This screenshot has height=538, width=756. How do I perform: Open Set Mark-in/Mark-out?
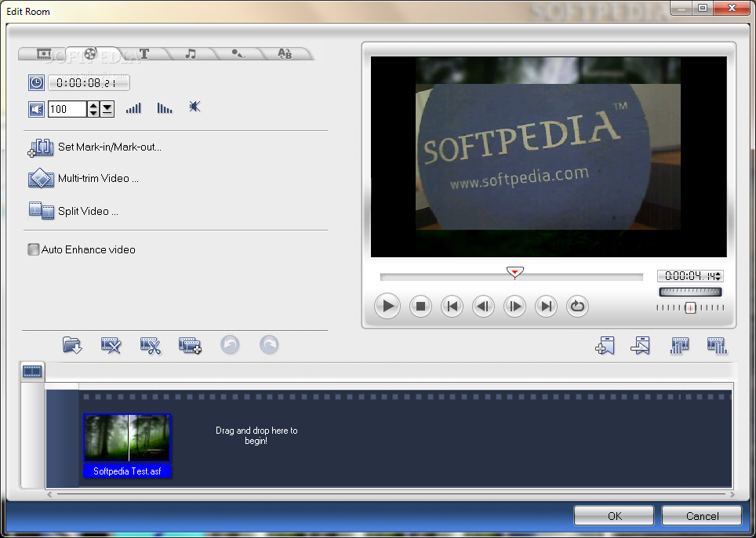point(110,147)
